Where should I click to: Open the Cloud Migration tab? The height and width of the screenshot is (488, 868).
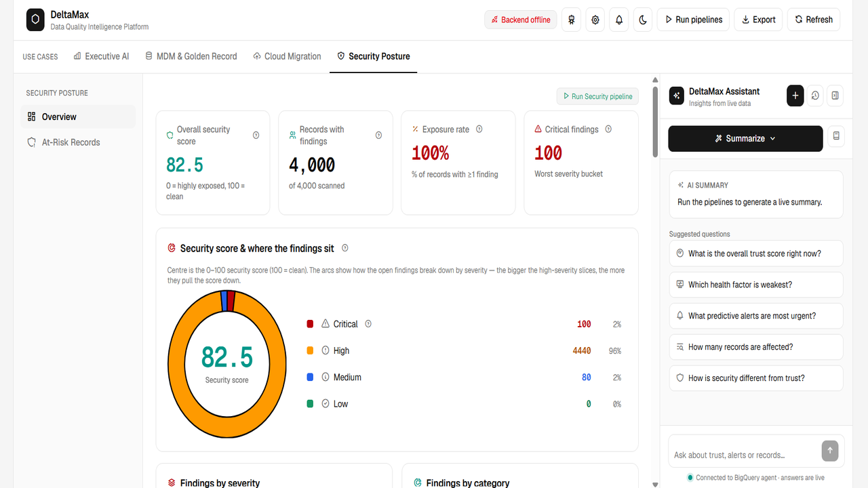[287, 56]
